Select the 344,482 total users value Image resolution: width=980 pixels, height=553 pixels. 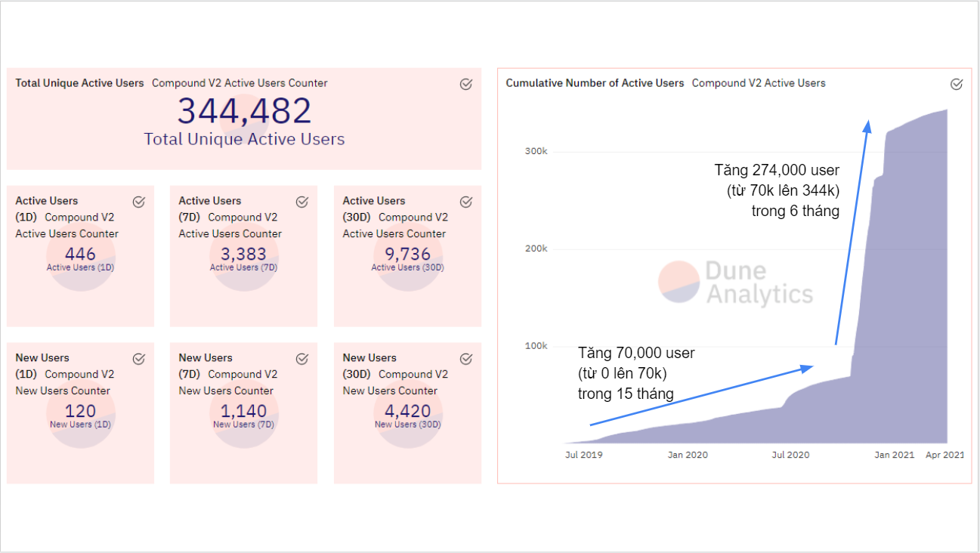point(244,112)
